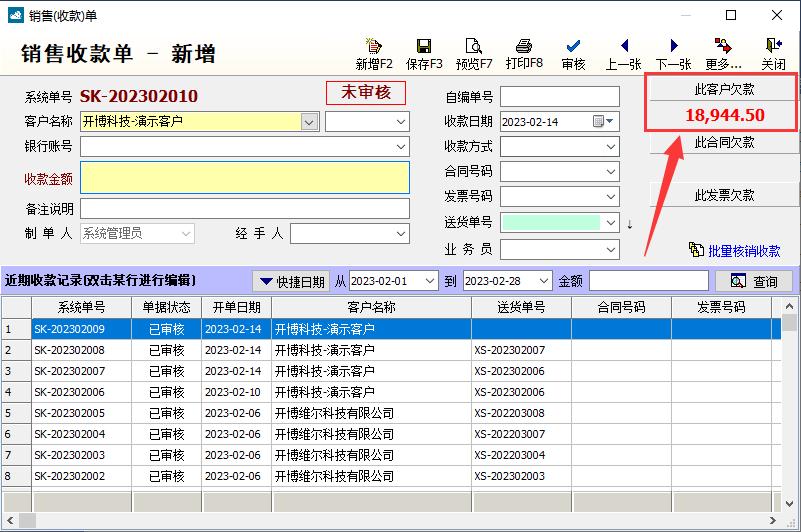Click into the 金额 filter field
Viewport: 801px width, 532px height.
[x=649, y=281]
